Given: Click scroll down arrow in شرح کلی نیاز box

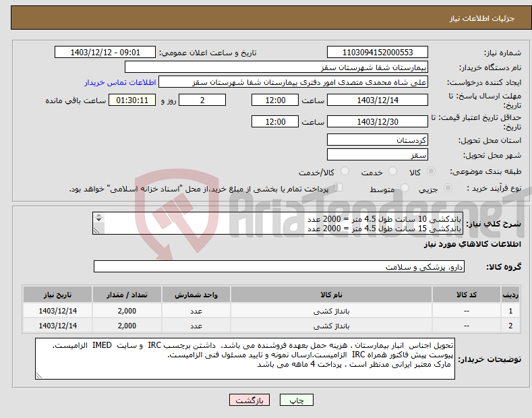Looking at the screenshot, I should tap(98, 220).
